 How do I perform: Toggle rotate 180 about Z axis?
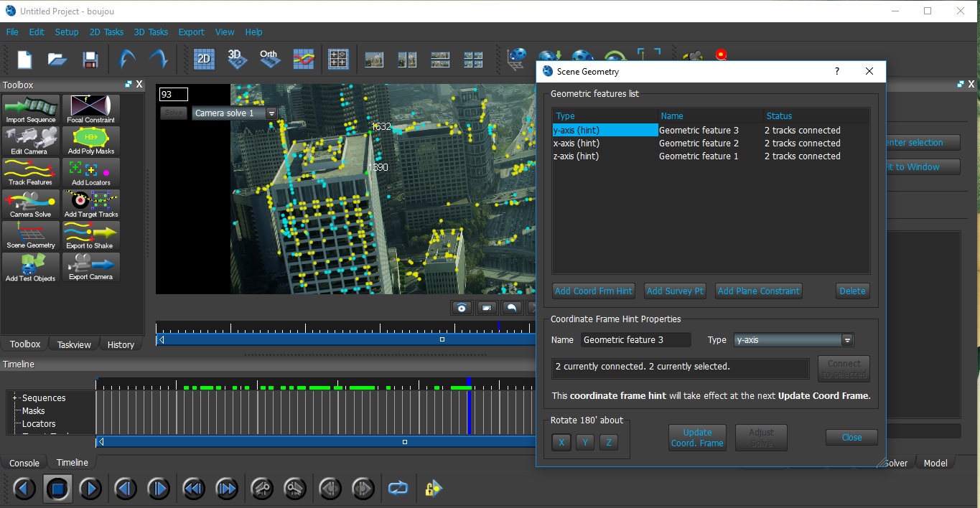click(x=609, y=443)
